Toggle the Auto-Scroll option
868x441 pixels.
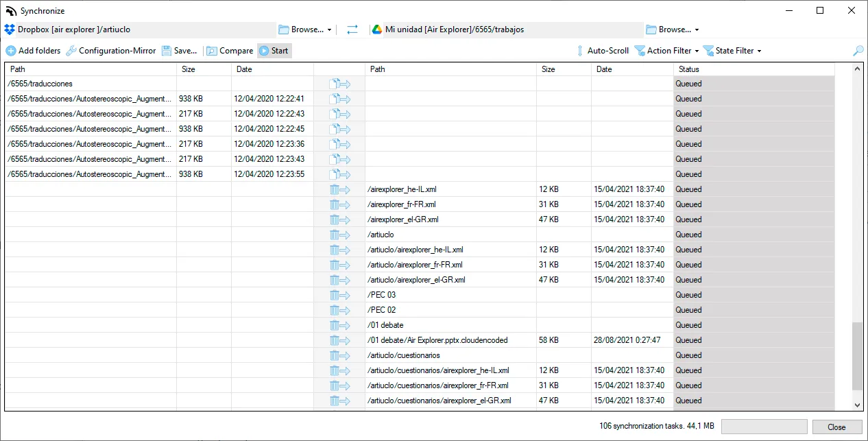602,51
